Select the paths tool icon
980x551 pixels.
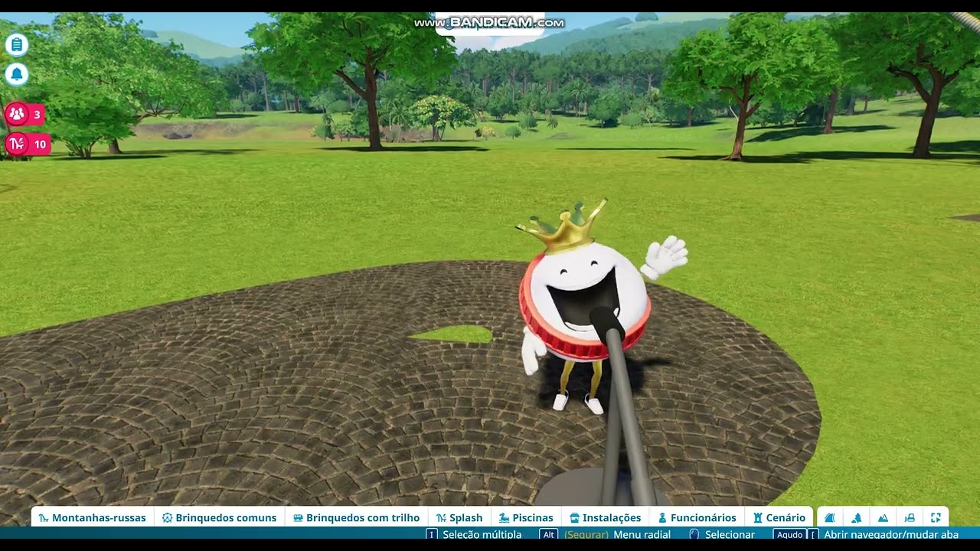829,518
